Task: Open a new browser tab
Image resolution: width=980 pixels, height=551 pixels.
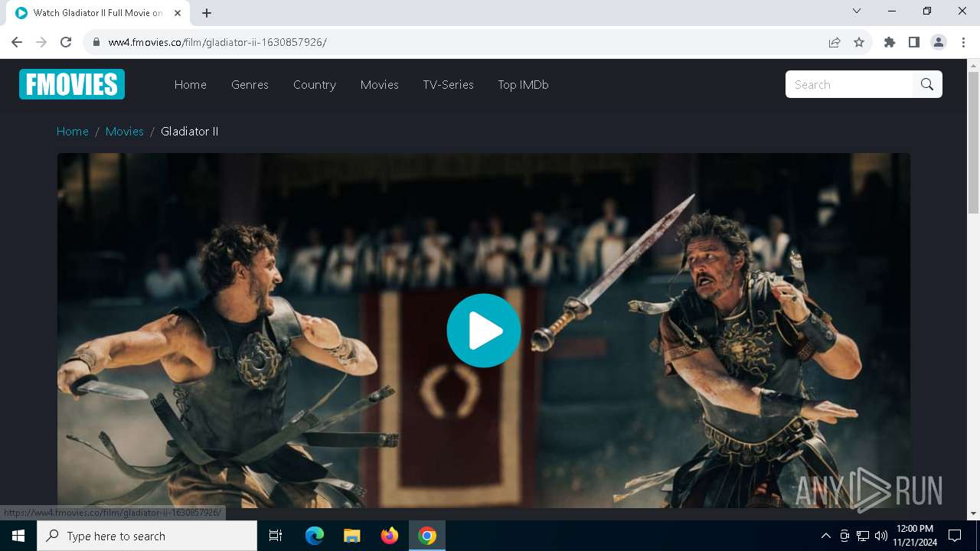Action: pos(207,13)
